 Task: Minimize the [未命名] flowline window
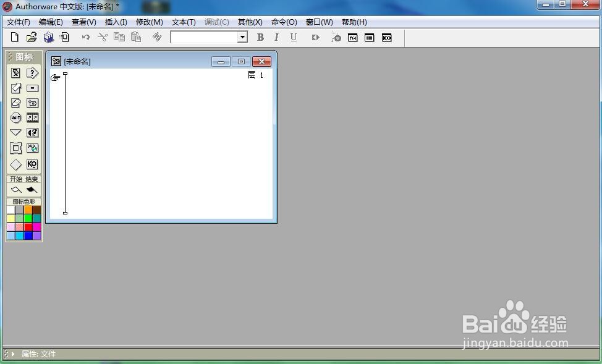tap(221, 61)
